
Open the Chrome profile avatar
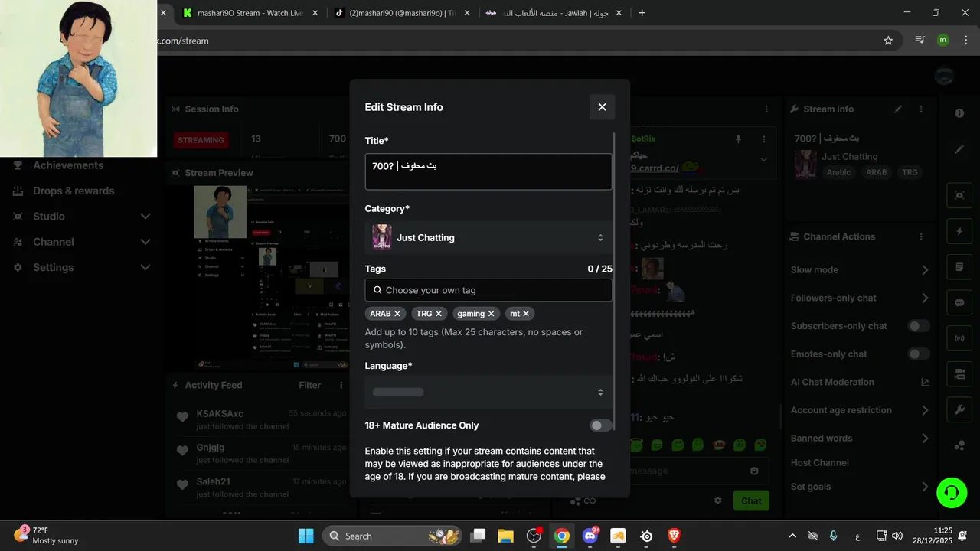pyautogui.click(x=943, y=41)
